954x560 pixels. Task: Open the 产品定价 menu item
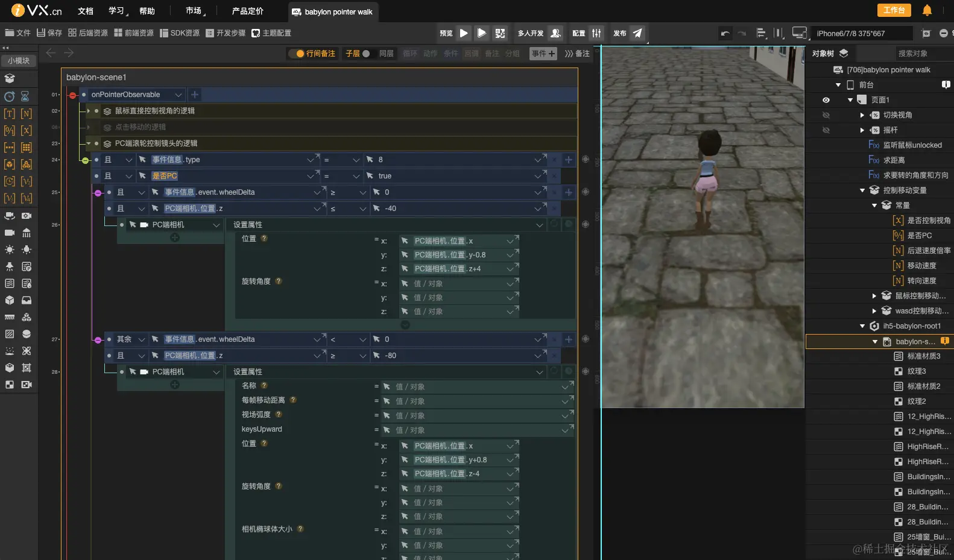click(x=248, y=11)
